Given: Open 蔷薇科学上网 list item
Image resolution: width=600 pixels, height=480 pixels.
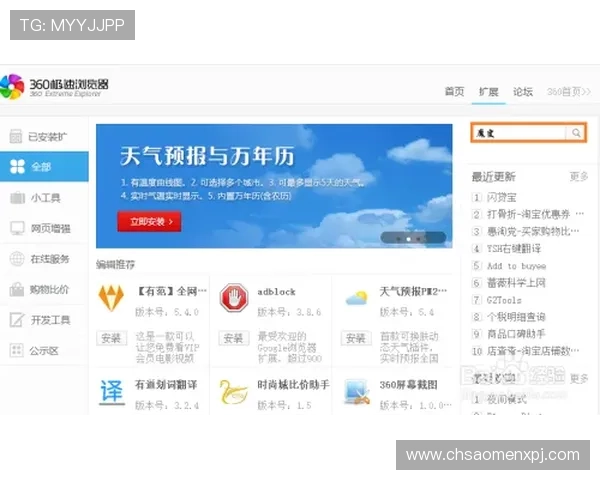Looking at the screenshot, I should click(516, 283).
